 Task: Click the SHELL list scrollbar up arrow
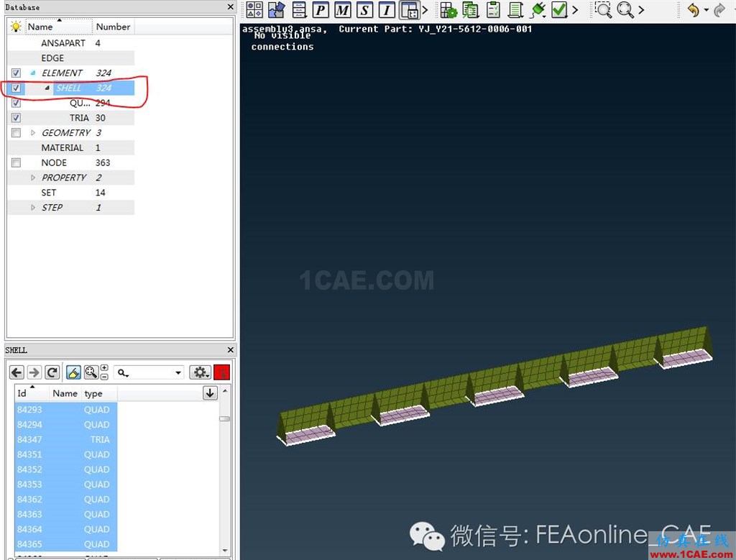[x=225, y=390]
